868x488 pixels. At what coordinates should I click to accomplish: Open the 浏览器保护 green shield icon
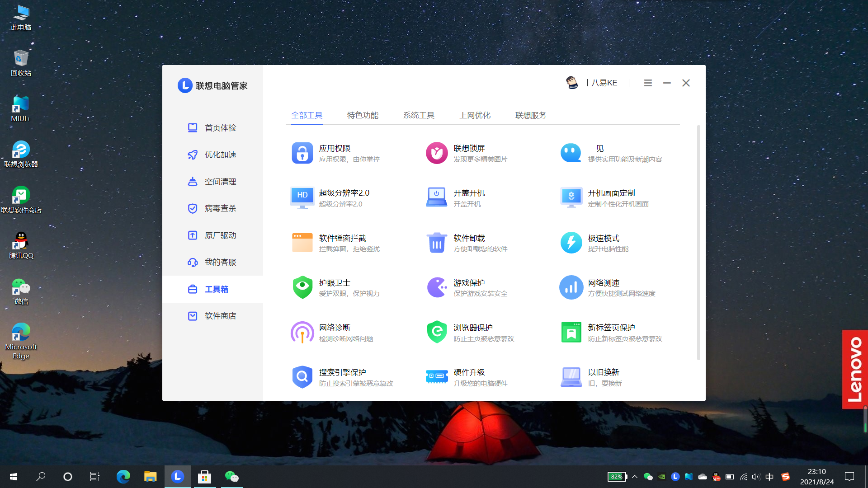[x=437, y=332]
